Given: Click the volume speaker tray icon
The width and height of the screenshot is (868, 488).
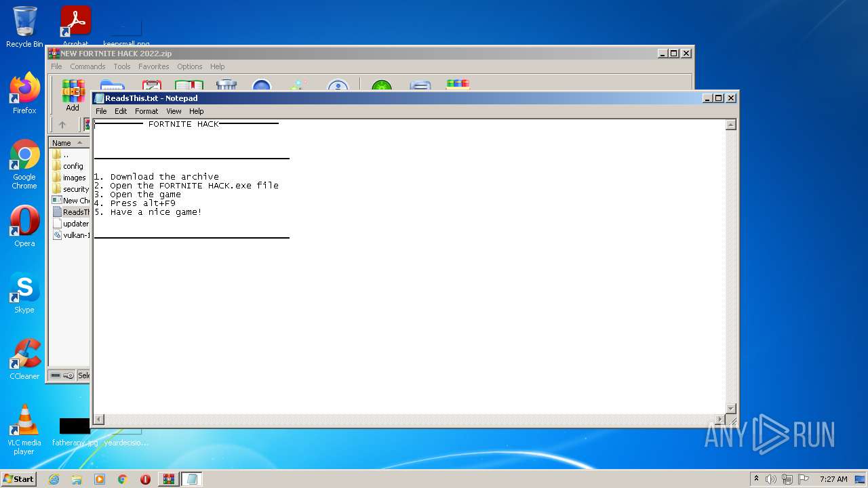Looking at the screenshot, I should (771, 479).
